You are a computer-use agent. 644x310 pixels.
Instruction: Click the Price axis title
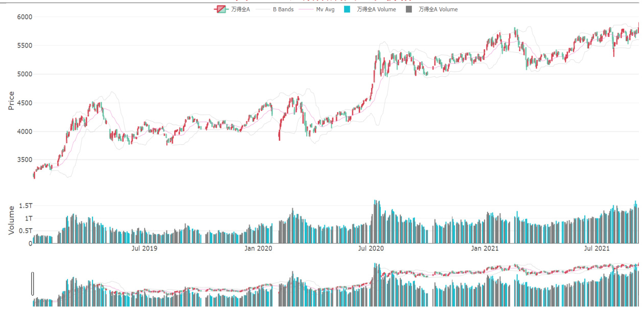[11, 101]
